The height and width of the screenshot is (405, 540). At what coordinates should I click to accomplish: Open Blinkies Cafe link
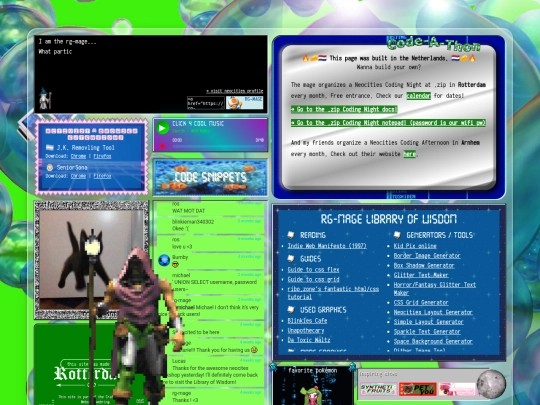coord(307,321)
